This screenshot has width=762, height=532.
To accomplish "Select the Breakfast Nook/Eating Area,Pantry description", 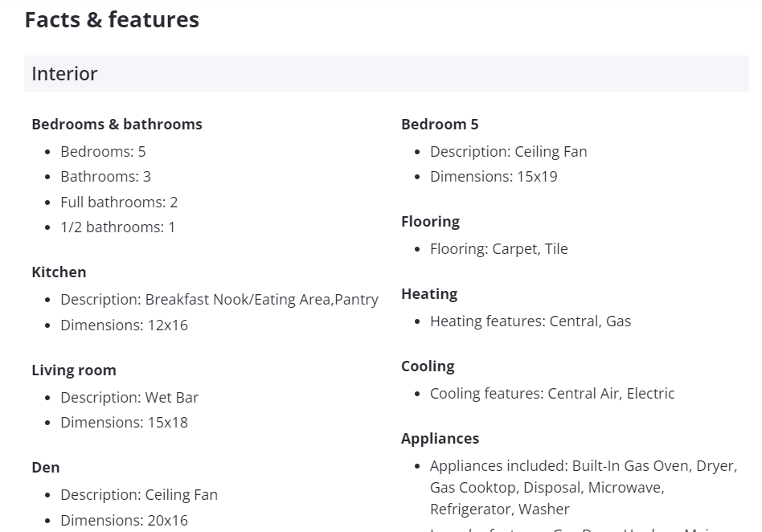I will (x=219, y=300).
